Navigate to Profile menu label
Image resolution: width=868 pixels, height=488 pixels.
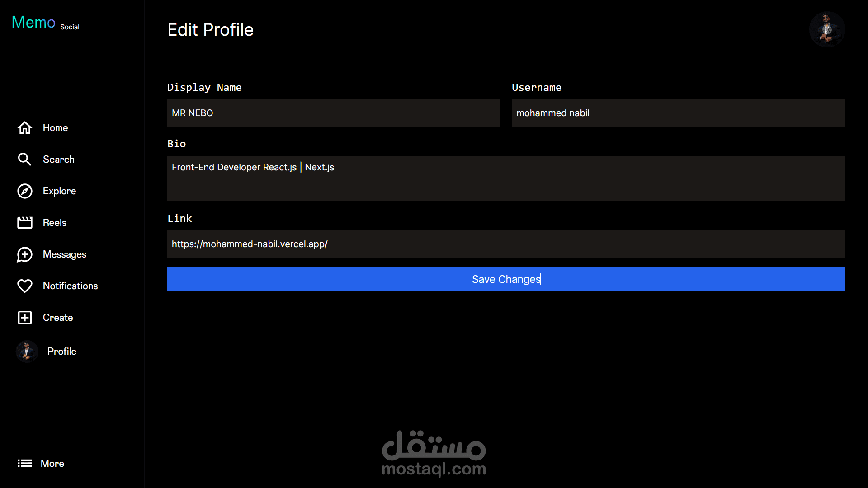(62, 352)
